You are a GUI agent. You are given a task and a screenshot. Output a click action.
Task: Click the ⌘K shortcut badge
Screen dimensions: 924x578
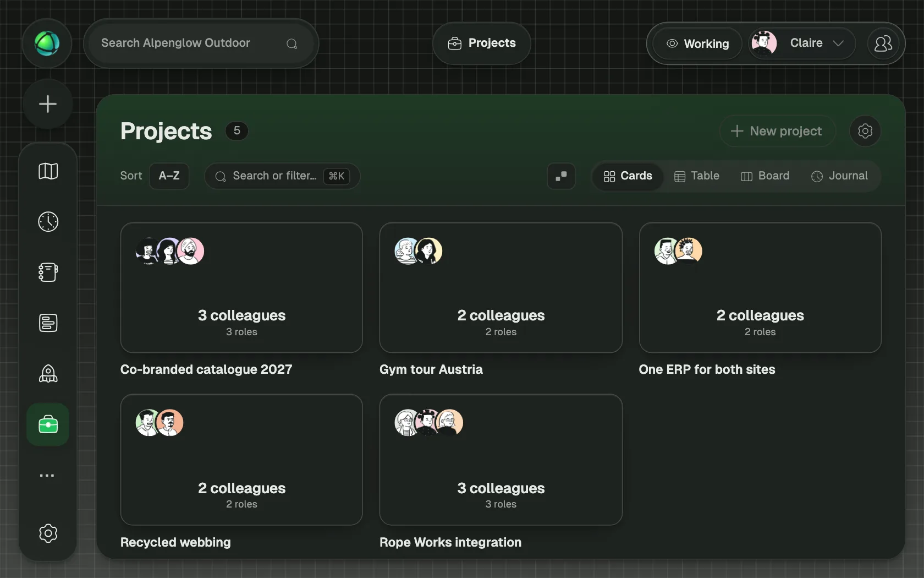[x=337, y=176]
